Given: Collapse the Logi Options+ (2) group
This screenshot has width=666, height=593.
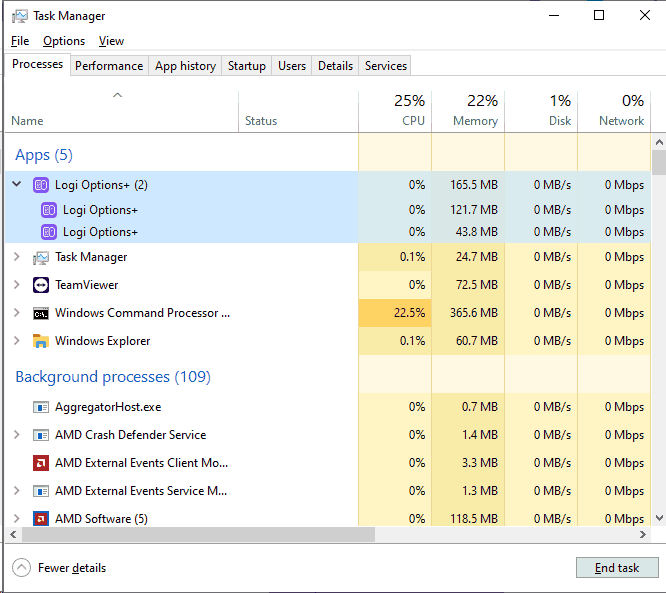Looking at the screenshot, I should 17,184.
